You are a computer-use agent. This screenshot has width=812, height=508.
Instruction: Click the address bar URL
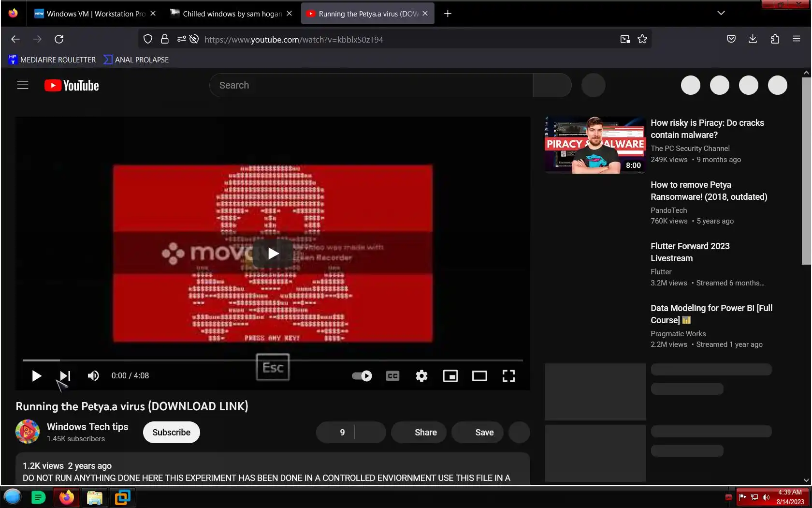[x=293, y=40]
